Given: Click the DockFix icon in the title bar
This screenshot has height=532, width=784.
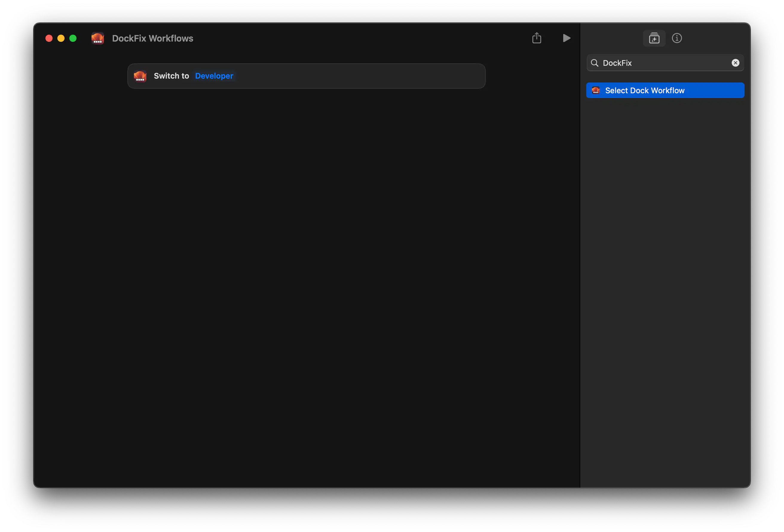Looking at the screenshot, I should (97, 39).
